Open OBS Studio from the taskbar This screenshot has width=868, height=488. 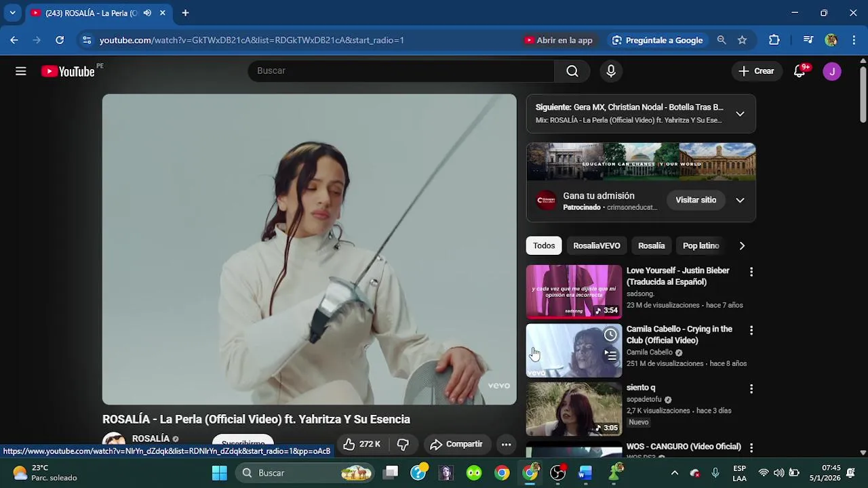coord(557,473)
